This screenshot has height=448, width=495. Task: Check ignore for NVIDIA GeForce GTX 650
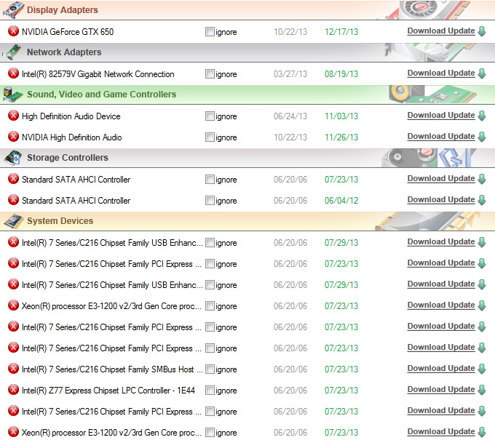210,31
